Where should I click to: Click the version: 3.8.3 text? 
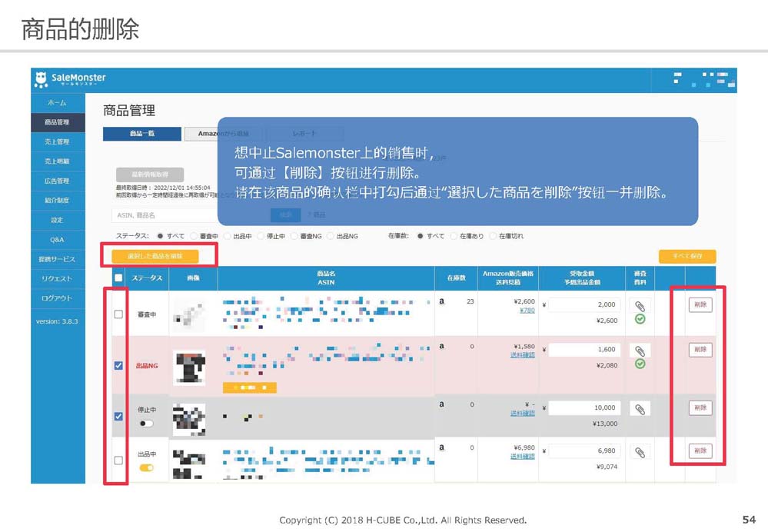(57, 321)
